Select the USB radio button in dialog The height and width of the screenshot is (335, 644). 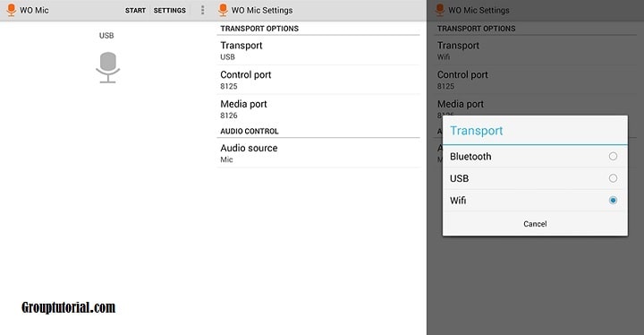[613, 178]
